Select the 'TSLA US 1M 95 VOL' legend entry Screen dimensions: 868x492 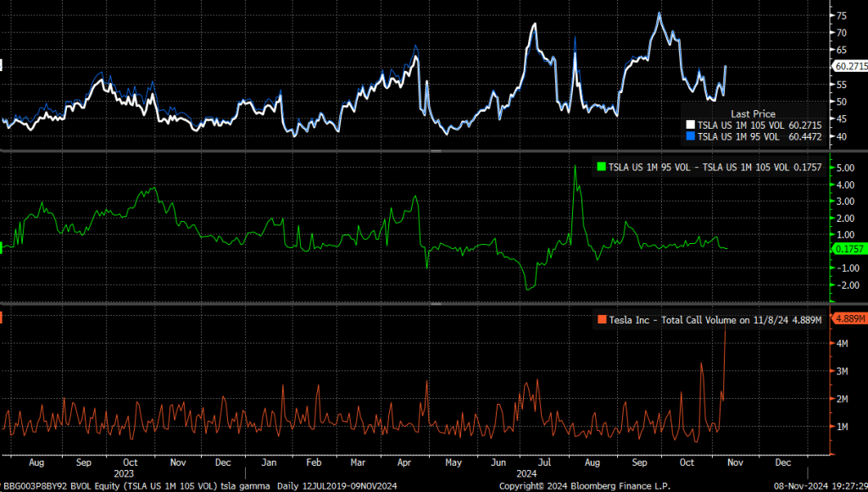743,135
